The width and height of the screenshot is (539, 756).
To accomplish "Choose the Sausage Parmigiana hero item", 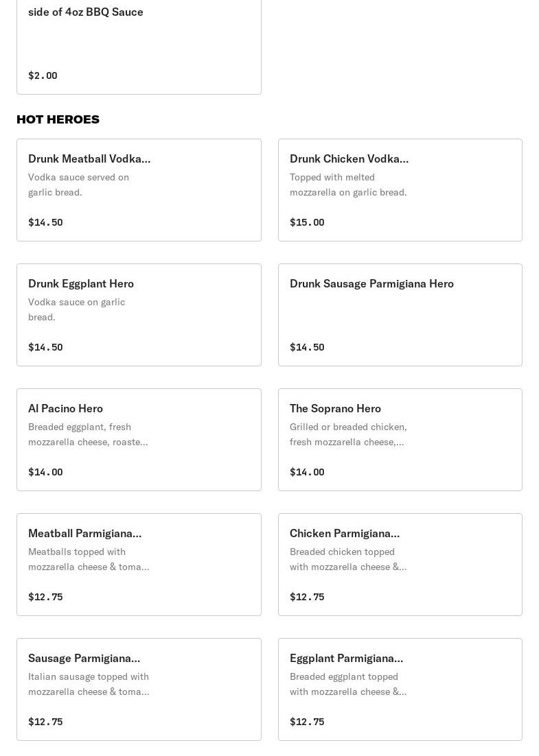I will click(139, 689).
